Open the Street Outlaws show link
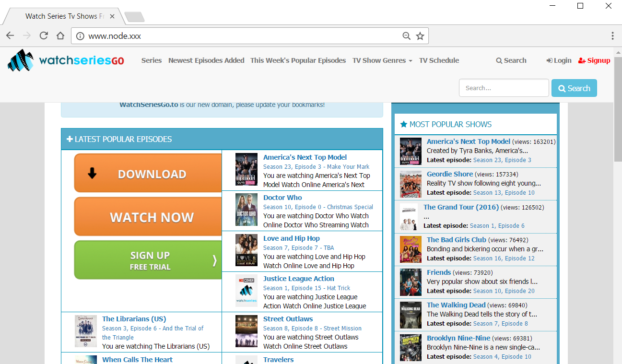 pos(288,319)
